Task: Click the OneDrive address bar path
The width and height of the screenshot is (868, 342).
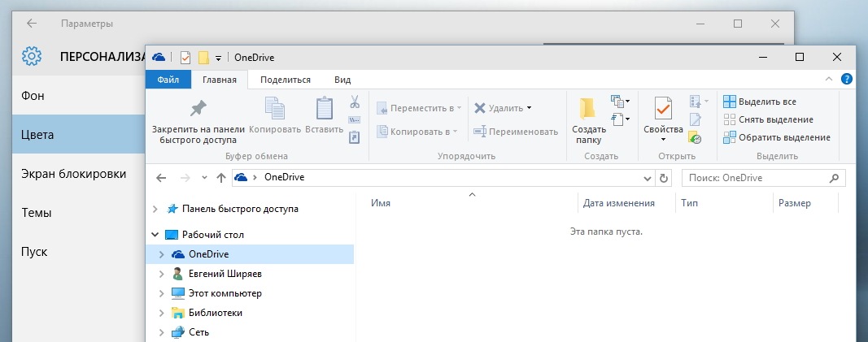Action: (284, 177)
